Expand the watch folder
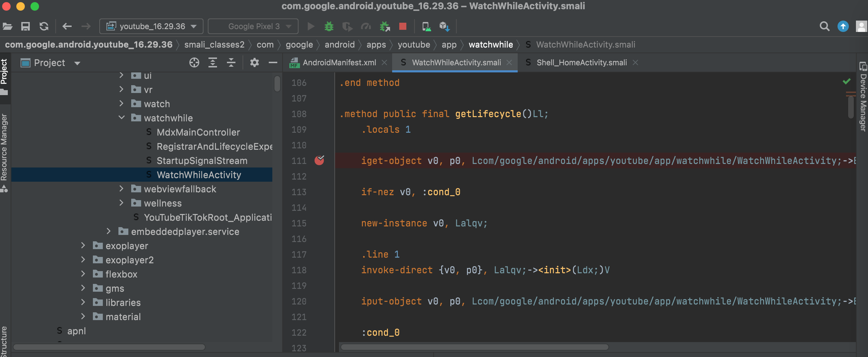 point(121,103)
